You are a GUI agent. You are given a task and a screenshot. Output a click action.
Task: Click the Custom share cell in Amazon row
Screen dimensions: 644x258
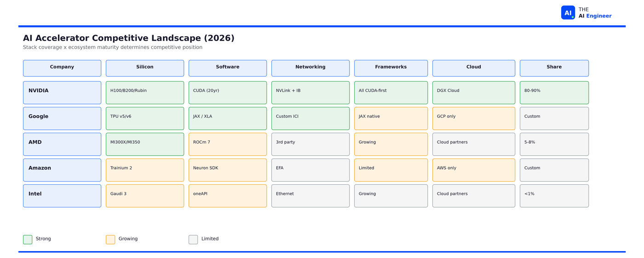(554, 170)
